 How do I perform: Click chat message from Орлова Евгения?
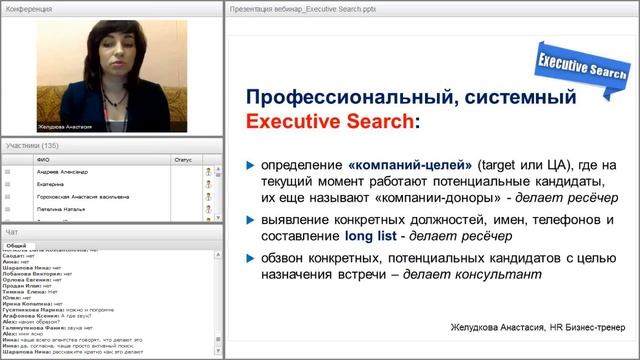click(x=32, y=280)
